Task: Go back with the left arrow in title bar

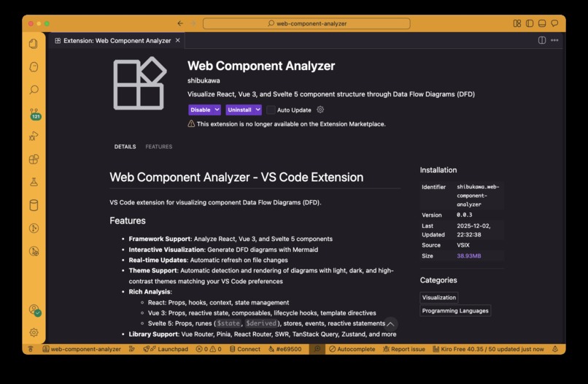Action: [x=180, y=23]
